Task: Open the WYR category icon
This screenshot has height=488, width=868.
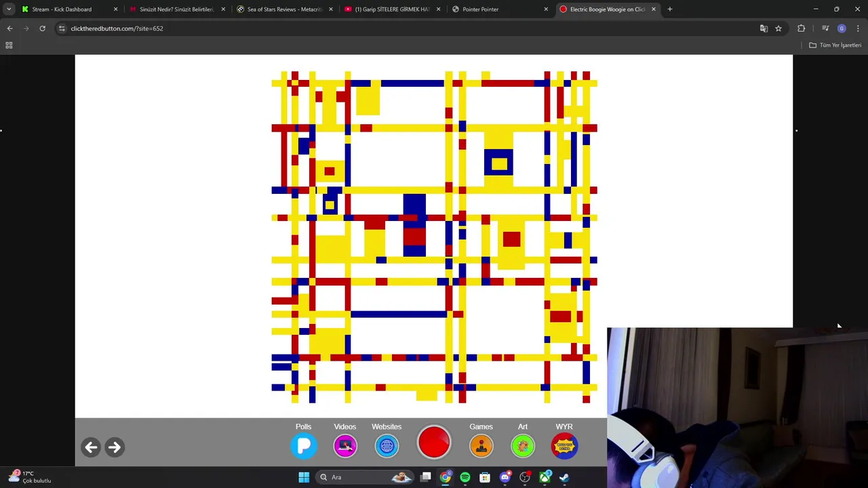Action: click(x=564, y=445)
